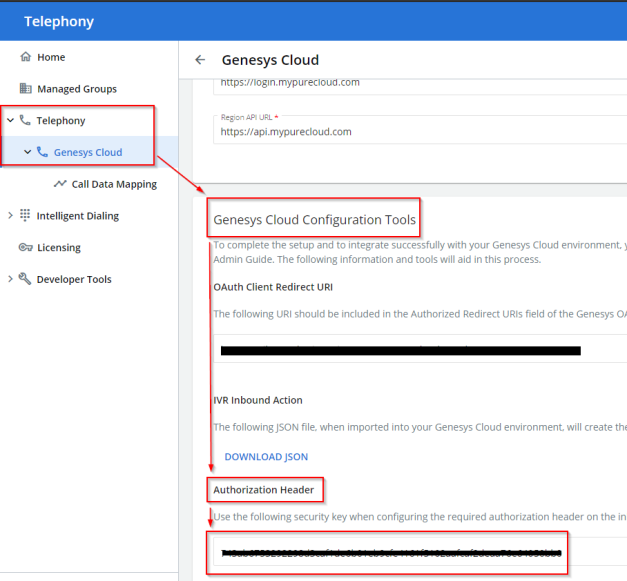Click the Intelligent Dialing keypad icon

[x=25, y=216]
